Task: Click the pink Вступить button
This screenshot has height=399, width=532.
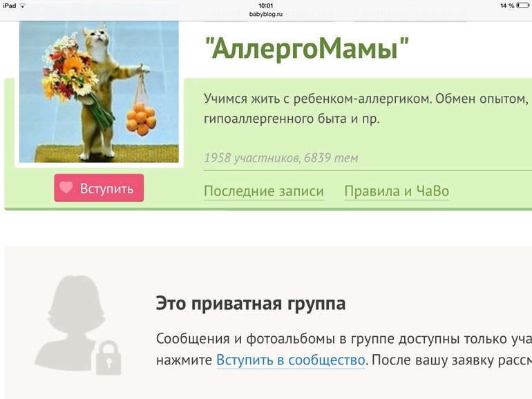Action: click(x=99, y=188)
